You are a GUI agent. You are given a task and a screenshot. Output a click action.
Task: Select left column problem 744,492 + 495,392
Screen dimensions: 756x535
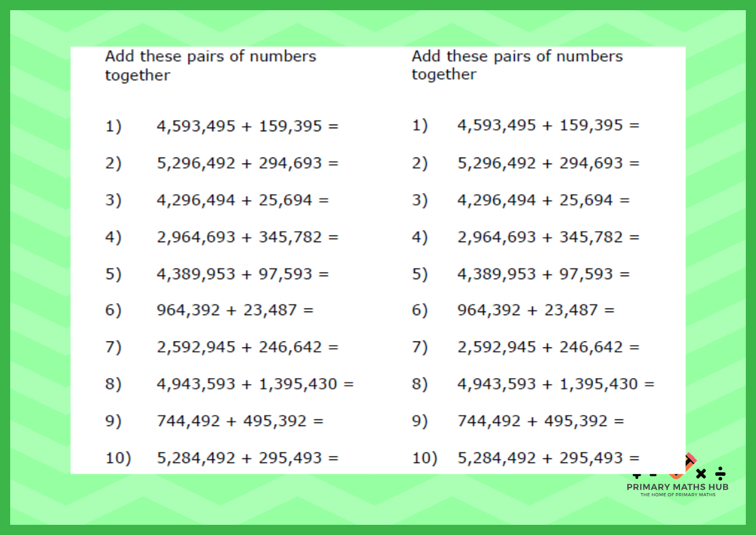coord(240,421)
